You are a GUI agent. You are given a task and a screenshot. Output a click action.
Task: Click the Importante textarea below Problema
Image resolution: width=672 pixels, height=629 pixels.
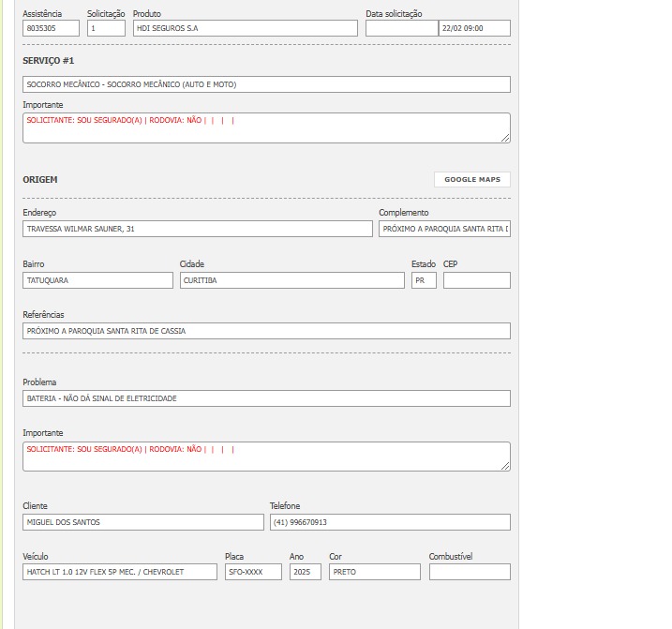pos(266,457)
